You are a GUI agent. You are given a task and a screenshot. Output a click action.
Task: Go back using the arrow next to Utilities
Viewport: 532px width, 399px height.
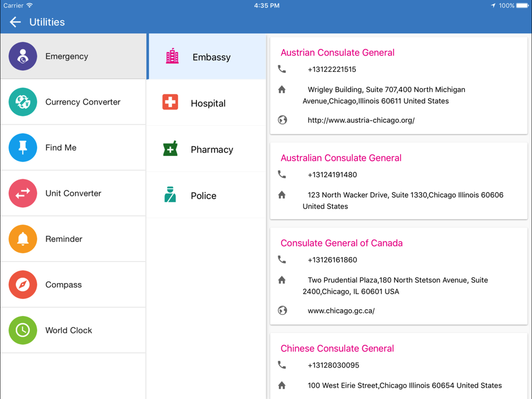[x=15, y=22]
